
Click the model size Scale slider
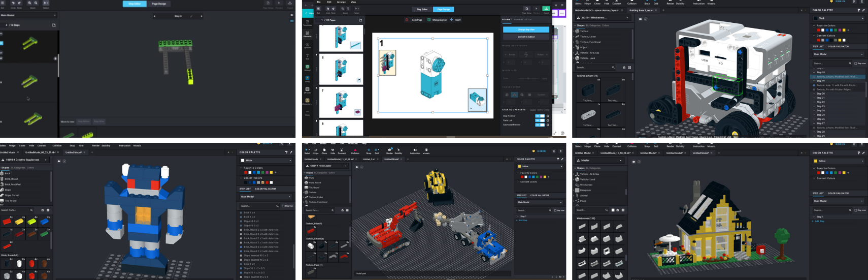pos(528,78)
